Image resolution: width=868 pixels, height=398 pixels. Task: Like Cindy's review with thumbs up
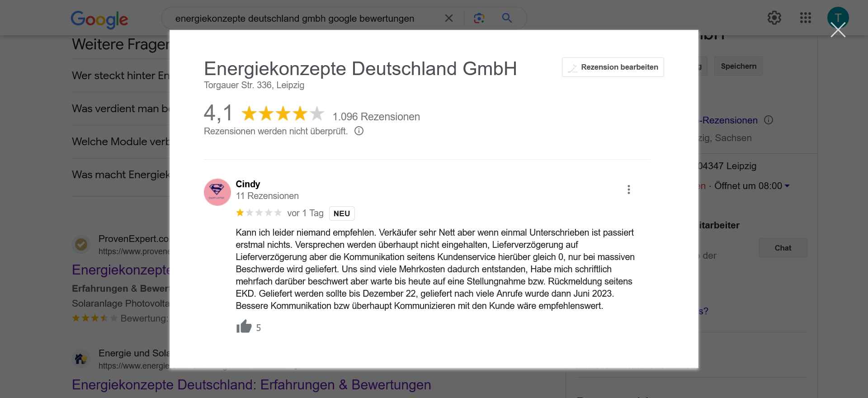coord(244,327)
